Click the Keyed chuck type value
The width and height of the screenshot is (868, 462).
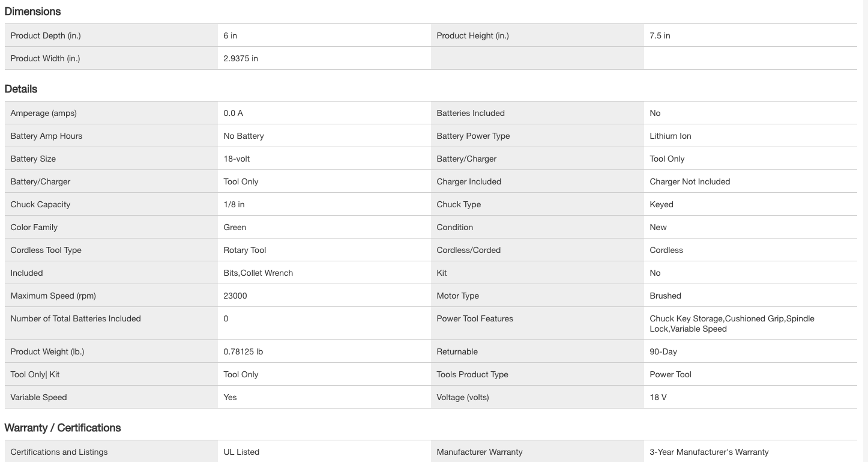(662, 204)
